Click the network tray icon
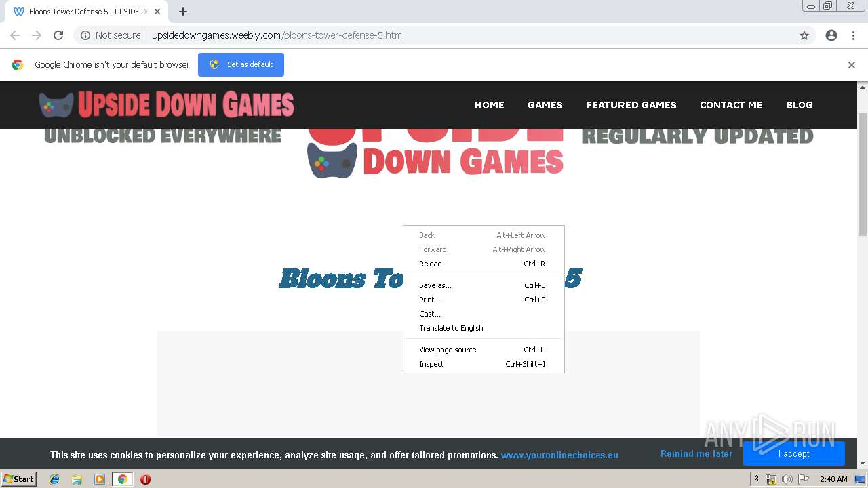Viewport: 868px width, 488px height. click(771, 479)
